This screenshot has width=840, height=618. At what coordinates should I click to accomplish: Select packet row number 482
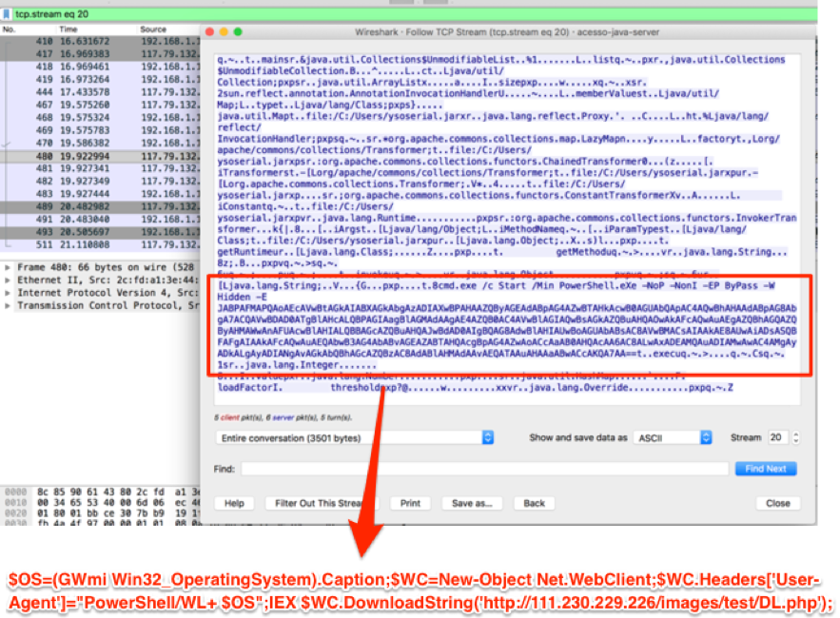(100, 181)
